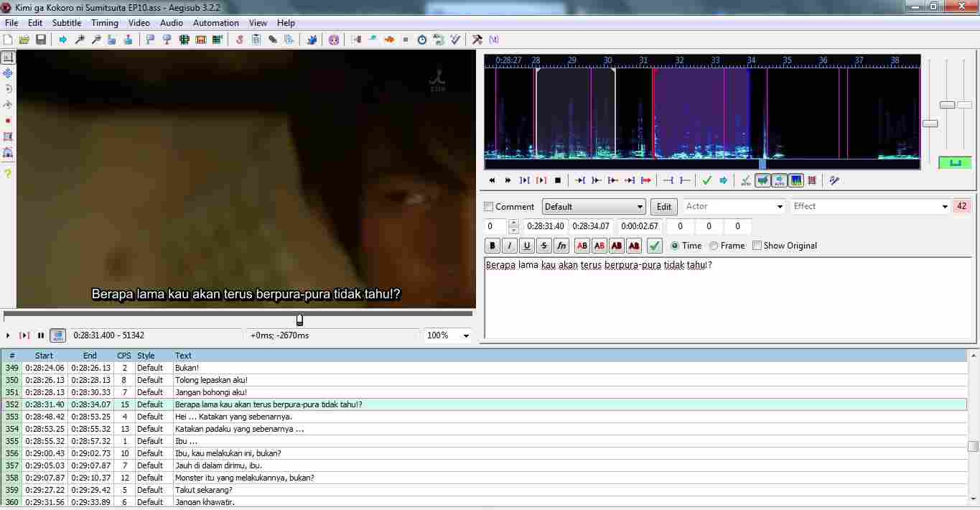This screenshot has height=510, width=980.
Task: Open the Spell Checker icon
Action: point(455,40)
